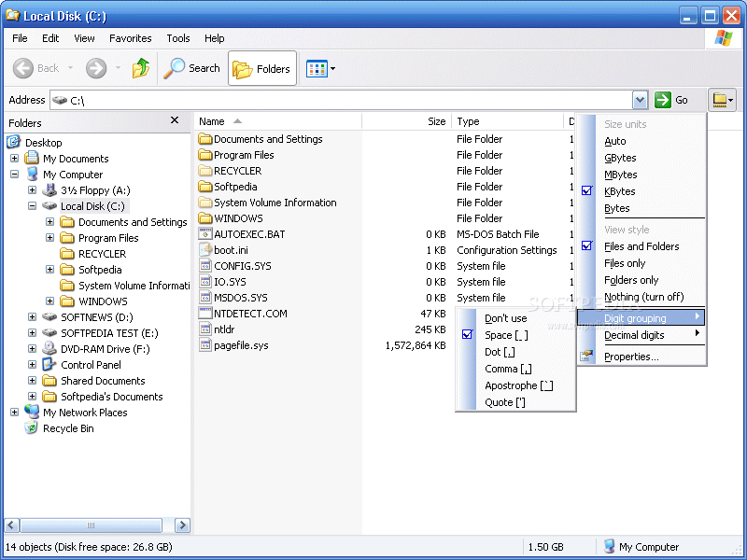The width and height of the screenshot is (747, 560).
Task: Click the Folders pane scroll left arrow
Action: pyautogui.click(x=12, y=525)
